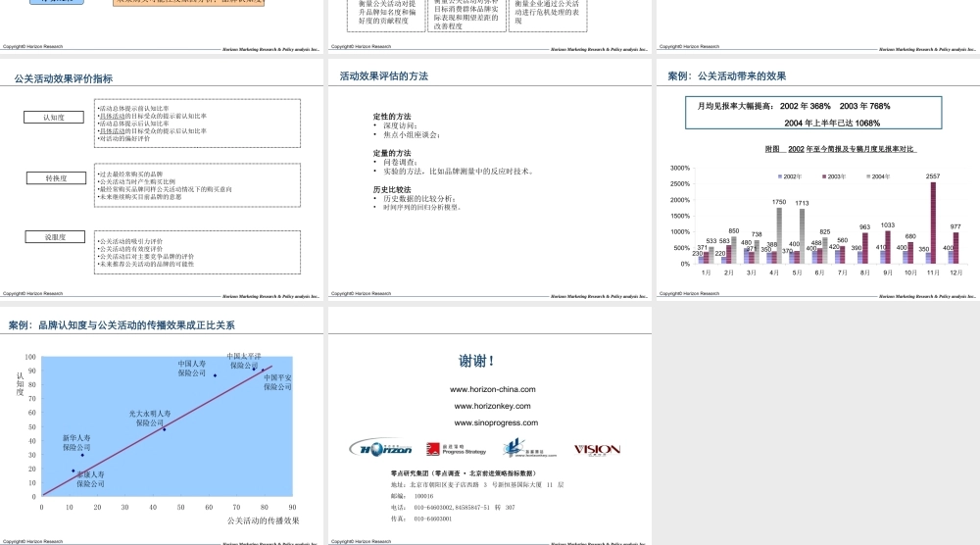980x545 pixels.
Task: Click the 1713 bar value label
Action: click(802, 203)
